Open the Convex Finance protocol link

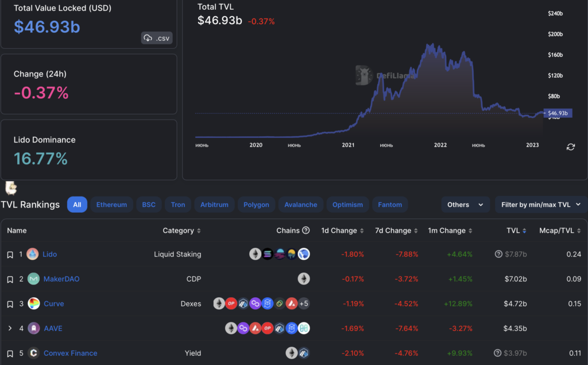pyautogui.click(x=70, y=353)
